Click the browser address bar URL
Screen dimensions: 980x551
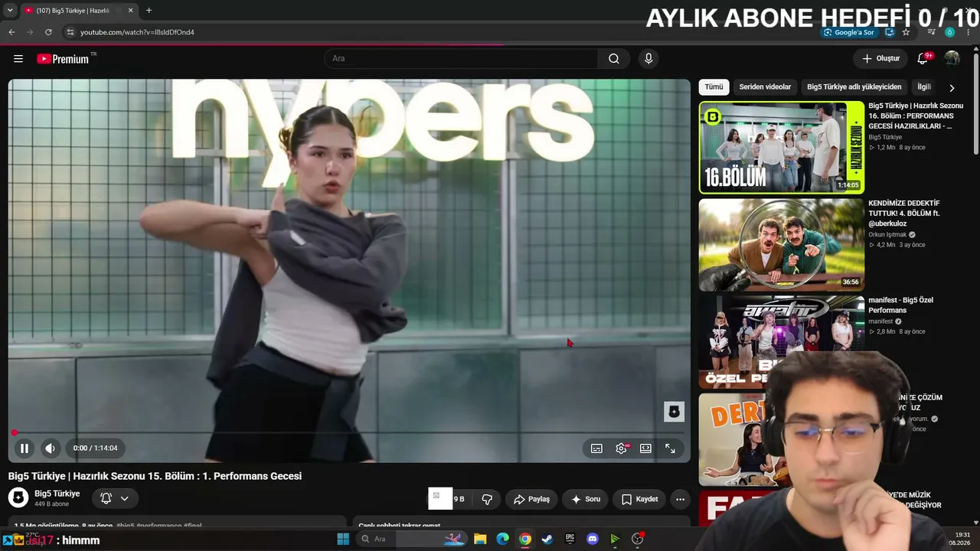(x=137, y=32)
